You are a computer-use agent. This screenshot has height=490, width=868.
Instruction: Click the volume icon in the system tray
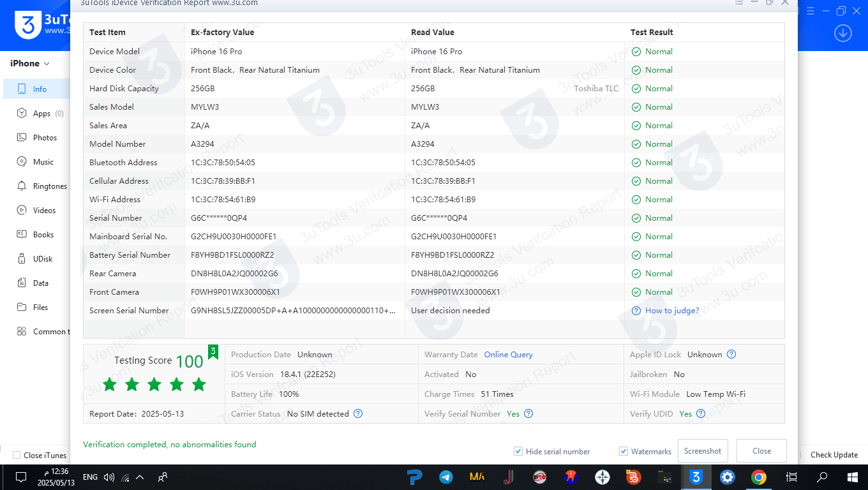[x=109, y=477]
